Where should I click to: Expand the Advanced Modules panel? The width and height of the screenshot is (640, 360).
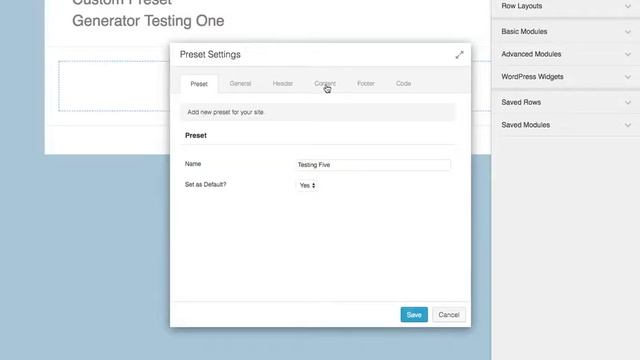click(x=566, y=54)
